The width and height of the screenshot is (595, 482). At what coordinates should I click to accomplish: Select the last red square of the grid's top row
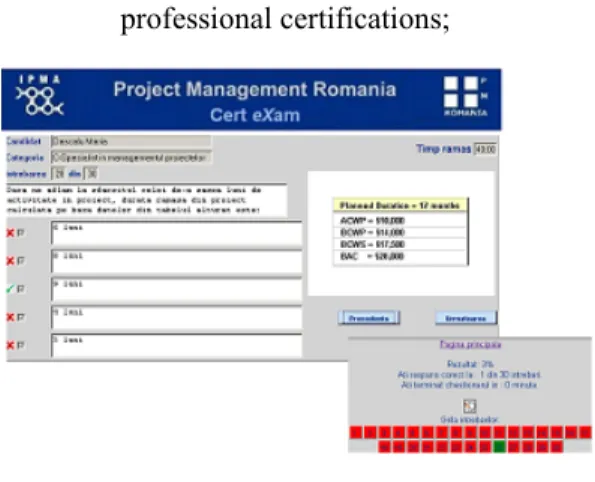(586, 432)
